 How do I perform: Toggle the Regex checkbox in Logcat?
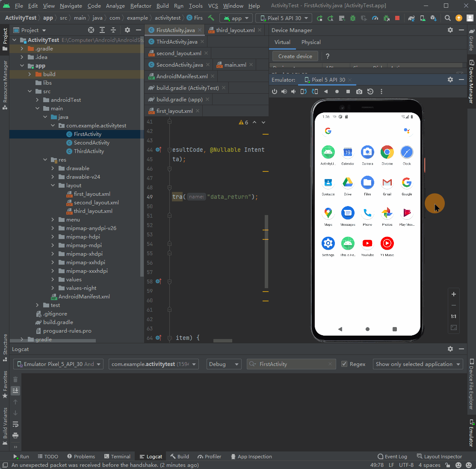pos(344,364)
